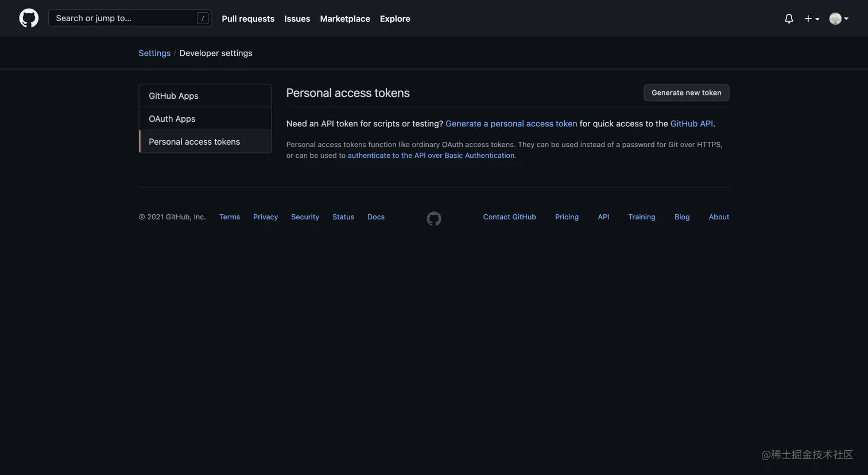Follow the Generate a personal access token link

pos(511,123)
